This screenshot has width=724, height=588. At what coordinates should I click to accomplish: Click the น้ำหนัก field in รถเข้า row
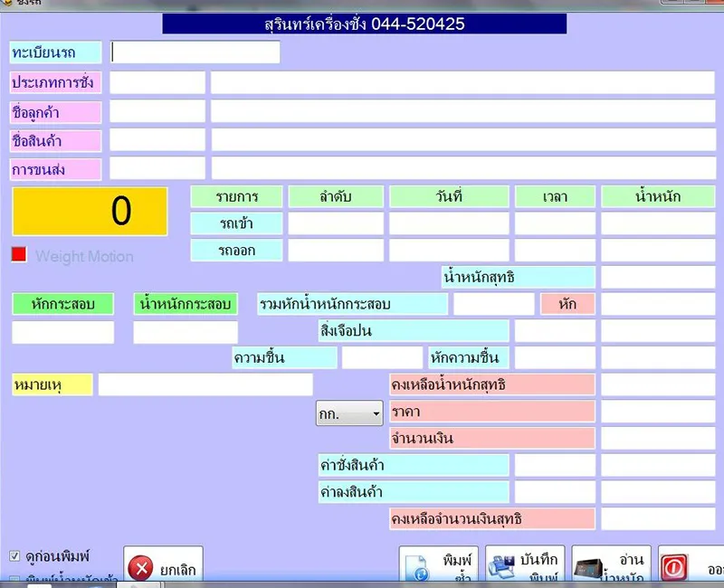659,223
